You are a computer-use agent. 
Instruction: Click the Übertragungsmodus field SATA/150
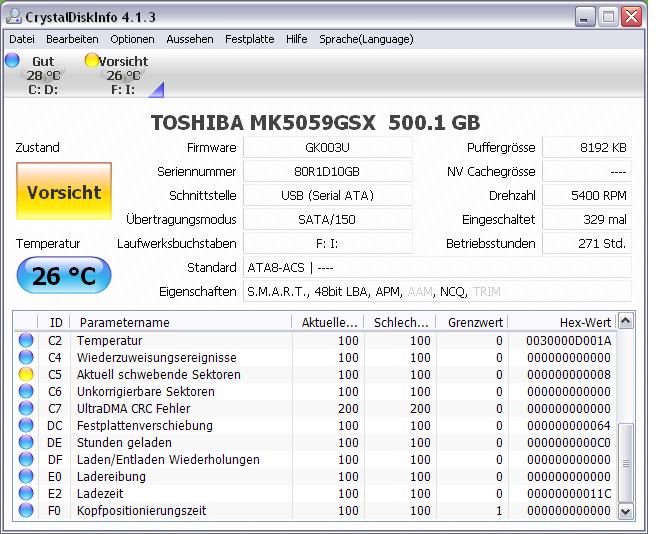pyautogui.click(x=328, y=219)
